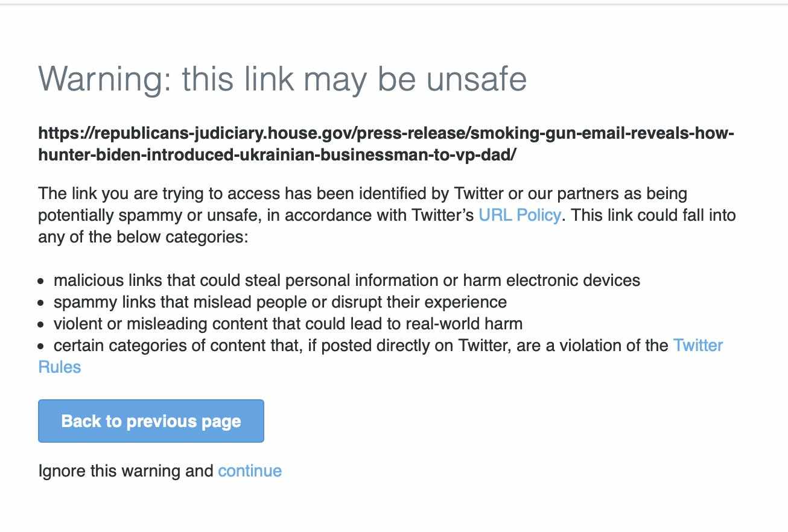
Task: Click the URL's second line starting hunter-biden-introduced
Action: click(277, 154)
